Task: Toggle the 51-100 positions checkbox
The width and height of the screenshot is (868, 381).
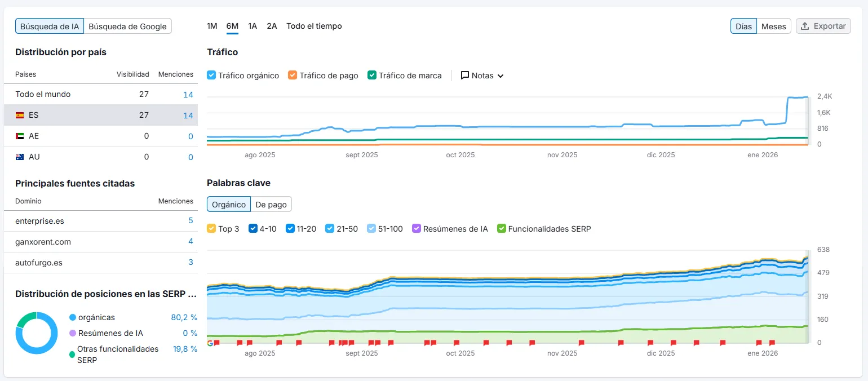Action: click(x=371, y=228)
